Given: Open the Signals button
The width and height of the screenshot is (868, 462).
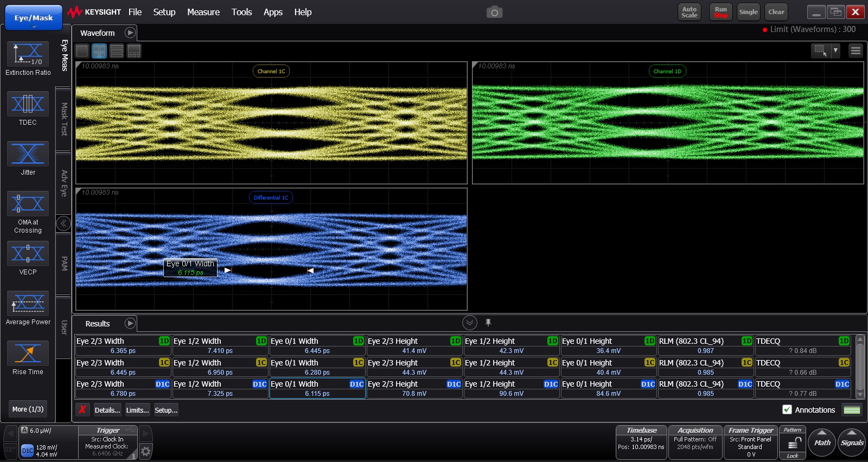Looking at the screenshot, I should click(852, 442).
